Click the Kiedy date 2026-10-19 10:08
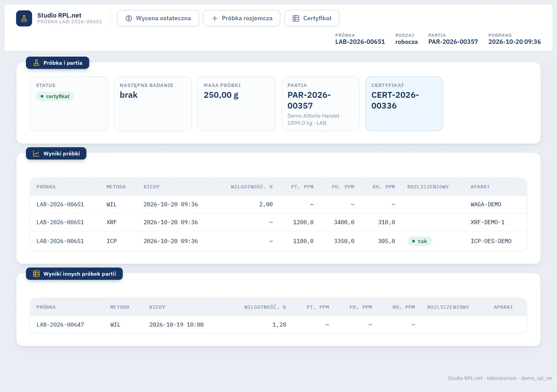This screenshot has width=557, height=392. point(177,325)
